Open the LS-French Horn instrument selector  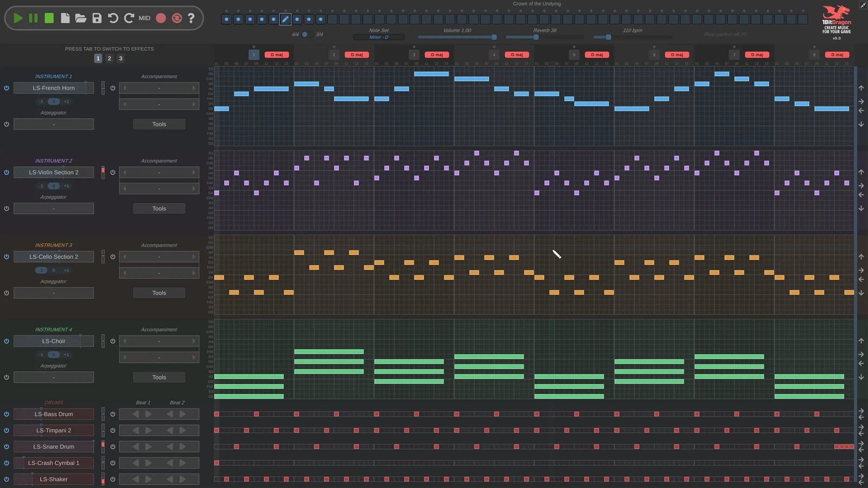point(54,88)
